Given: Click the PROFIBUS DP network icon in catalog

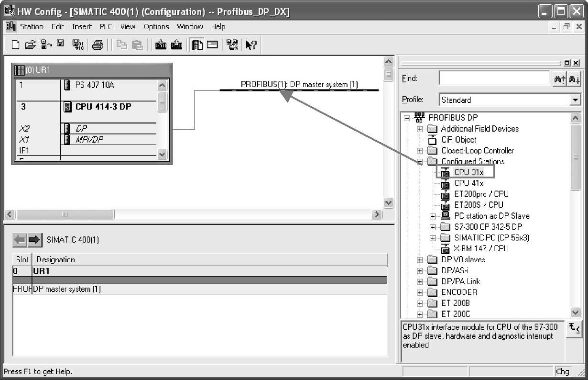Looking at the screenshot, I should coord(420,117).
